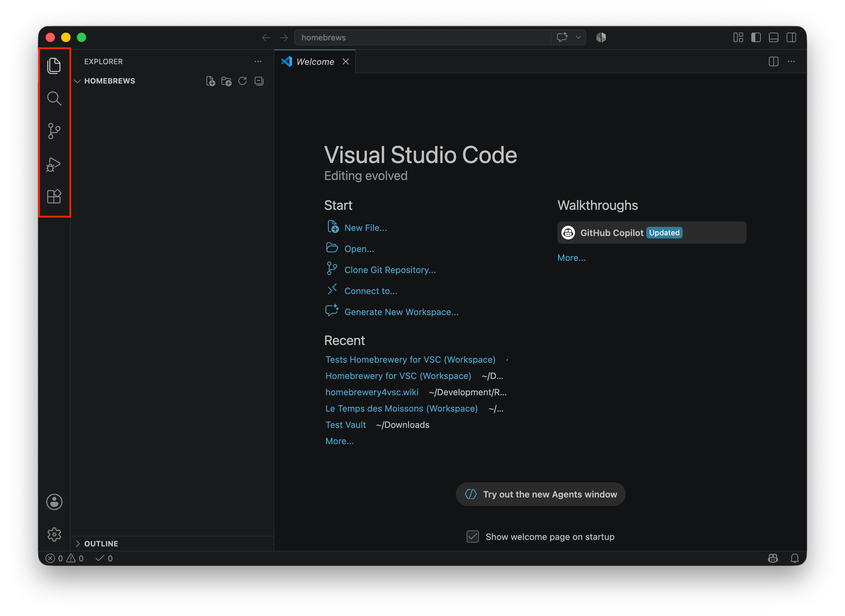The height and width of the screenshot is (616, 845).
Task: Open the errors and warnings problems indicator
Action: click(x=65, y=558)
